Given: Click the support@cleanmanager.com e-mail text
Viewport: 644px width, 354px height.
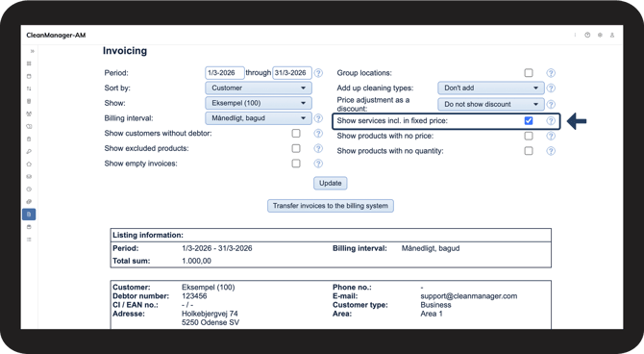Looking at the screenshot, I should [469, 296].
